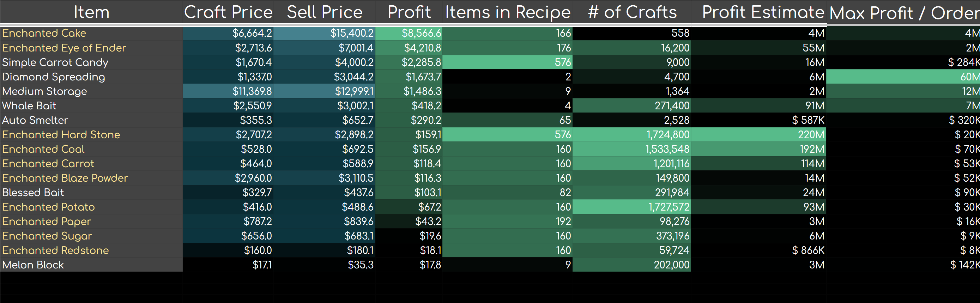Select the Melon Block item cell
This screenshot has height=303, width=980.
(33, 265)
